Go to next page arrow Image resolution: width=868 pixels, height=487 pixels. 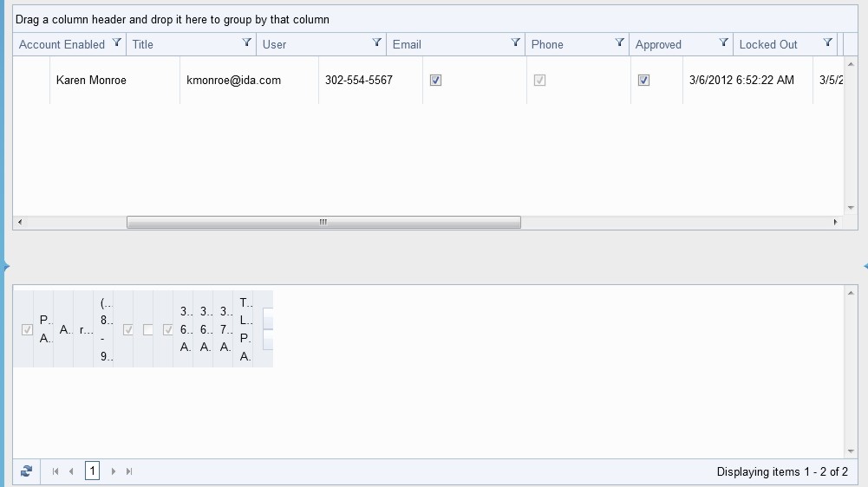(114, 471)
